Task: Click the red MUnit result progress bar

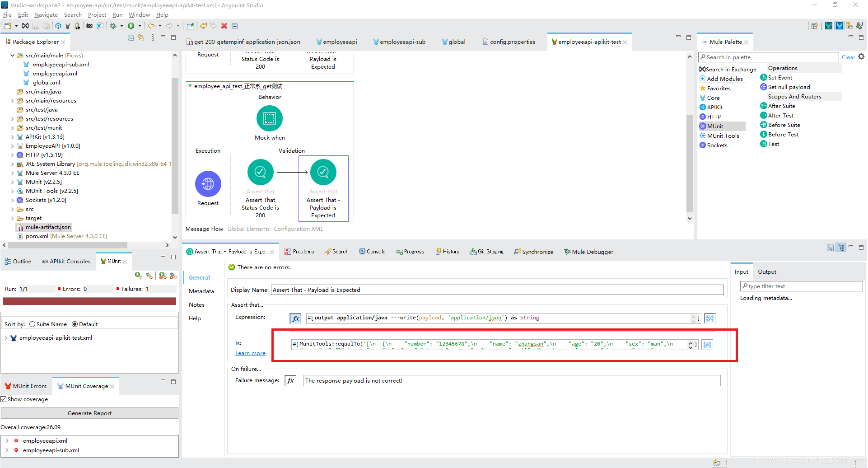Action: [x=89, y=301]
